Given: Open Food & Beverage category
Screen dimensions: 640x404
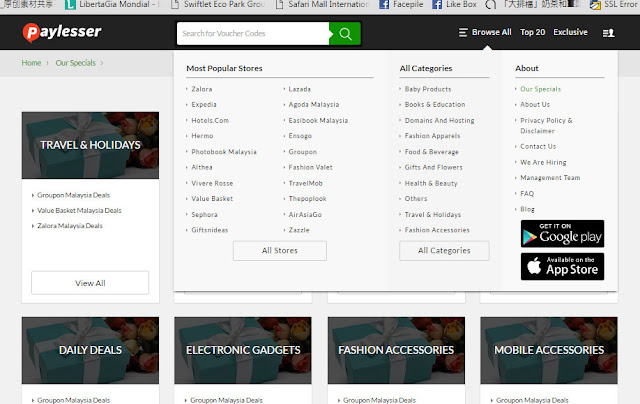Looking at the screenshot, I should click(x=431, y=152).
